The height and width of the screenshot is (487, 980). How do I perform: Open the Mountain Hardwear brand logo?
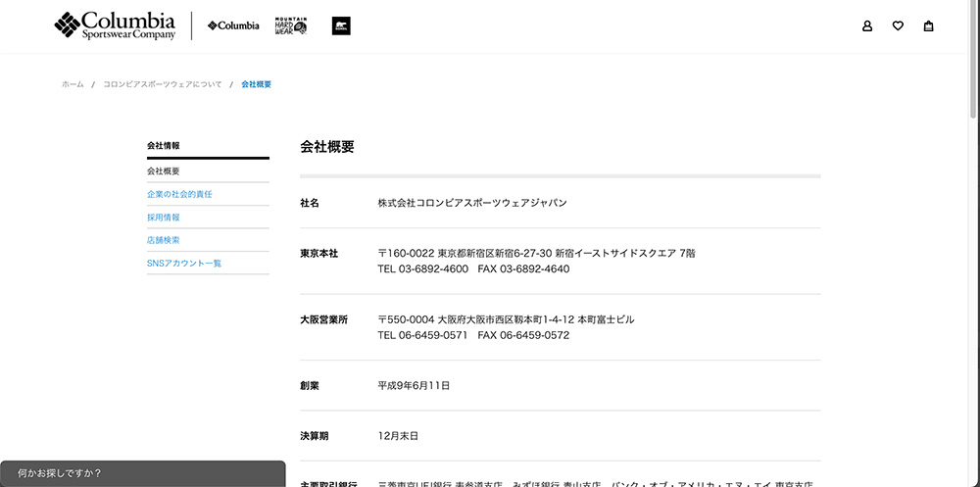pyautogui.click(x=291, y=25)
